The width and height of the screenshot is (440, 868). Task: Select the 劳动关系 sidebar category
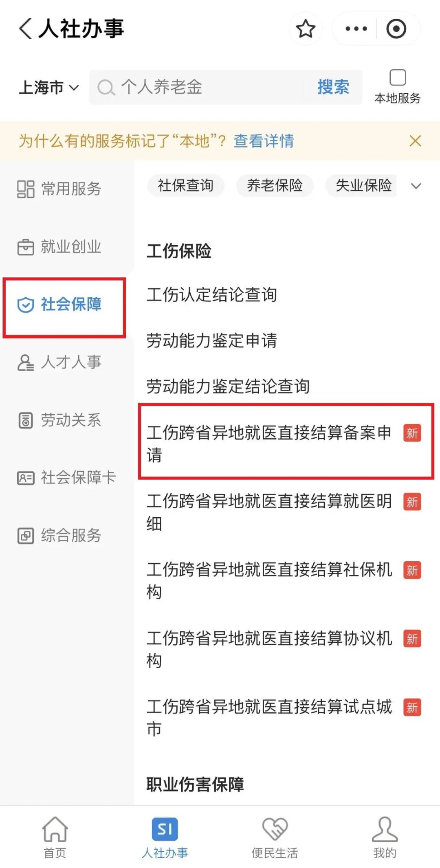point(59,420)
